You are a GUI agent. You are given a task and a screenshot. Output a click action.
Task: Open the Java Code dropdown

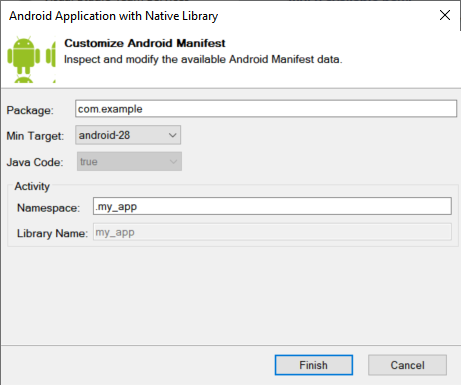tap(129, 162)
